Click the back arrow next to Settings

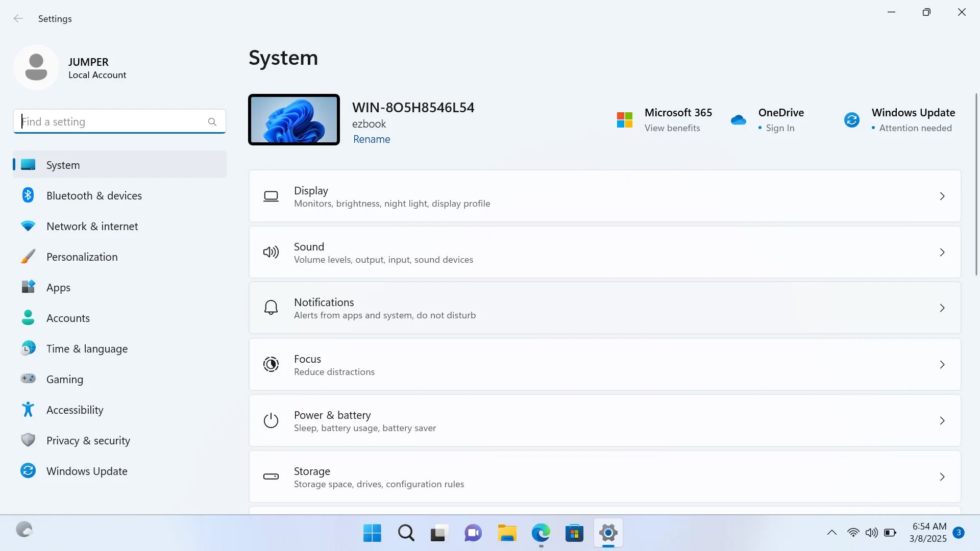[18, 19]
